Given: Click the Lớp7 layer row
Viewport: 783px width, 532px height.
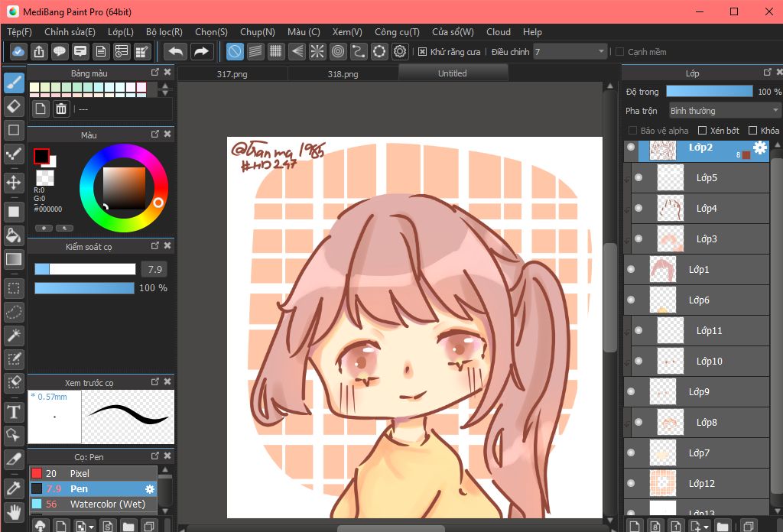Looking at the screenshot, I should 697,453.
